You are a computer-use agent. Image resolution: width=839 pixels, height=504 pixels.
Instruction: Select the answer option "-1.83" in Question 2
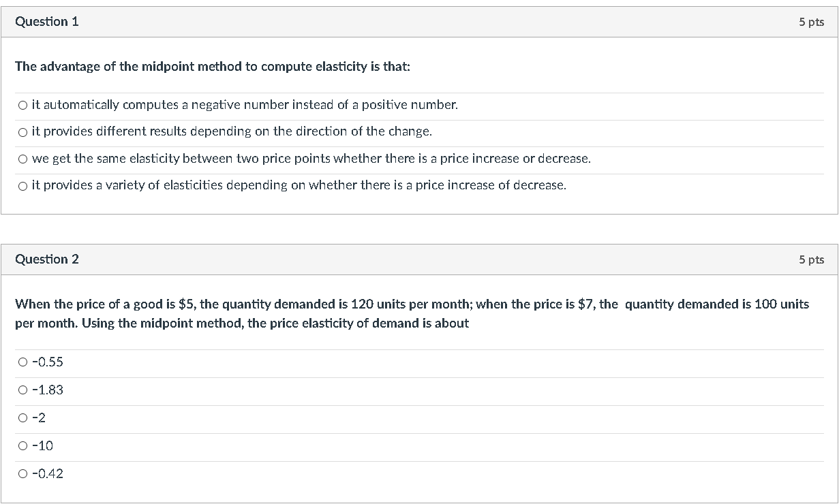(22, 390)
